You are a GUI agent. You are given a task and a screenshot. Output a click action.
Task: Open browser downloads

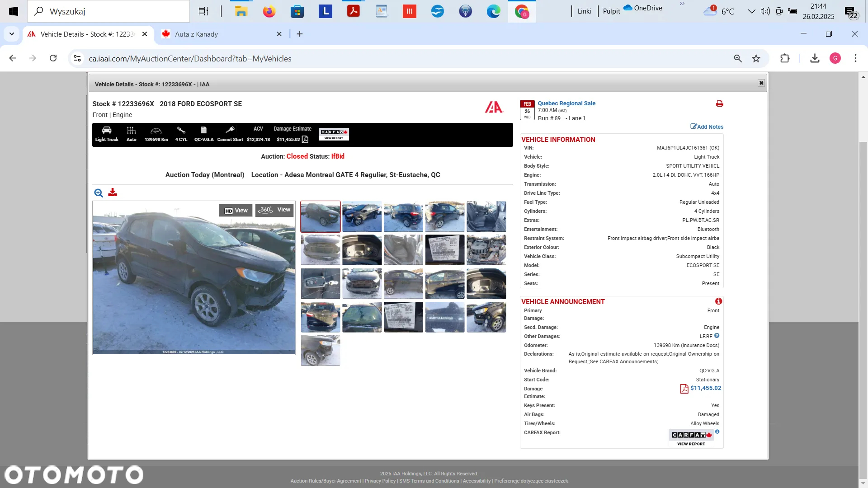pyautogui.click(x=815, y=58)
